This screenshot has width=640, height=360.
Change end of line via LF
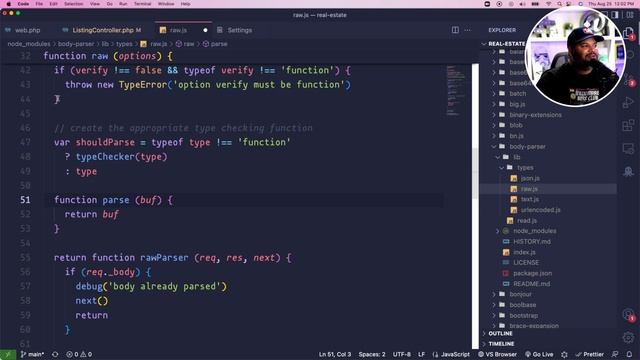[x=421, y=354]
